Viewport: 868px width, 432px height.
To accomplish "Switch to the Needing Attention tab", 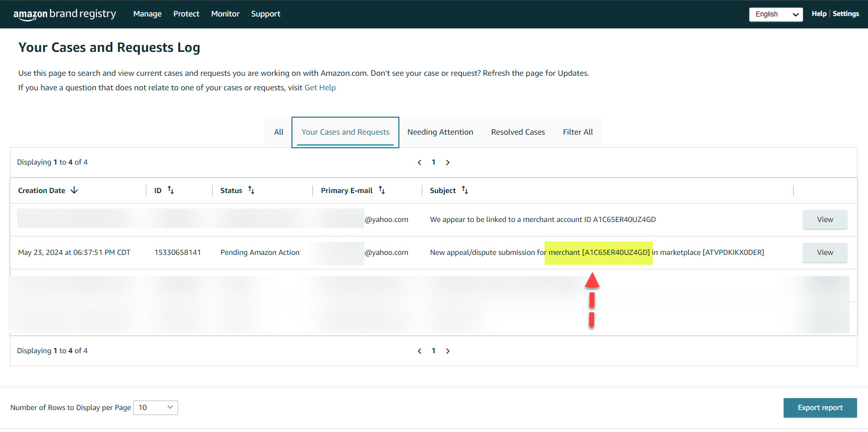I will 440,132.
